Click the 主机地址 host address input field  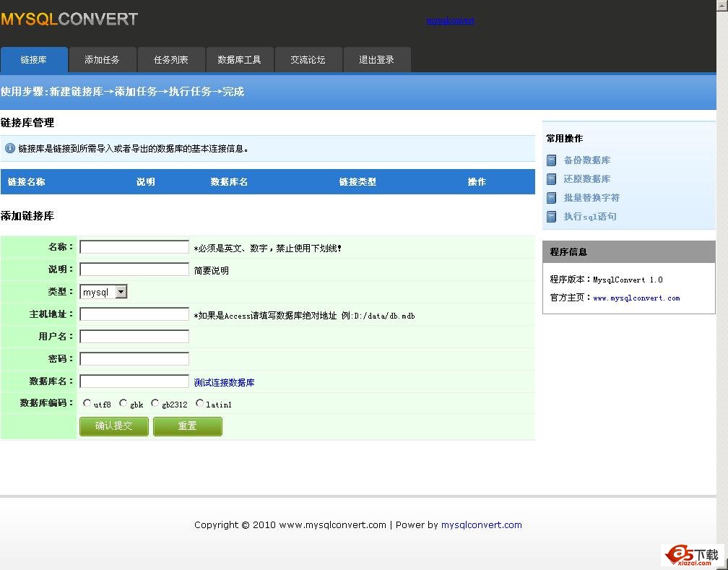pos(134,314)
